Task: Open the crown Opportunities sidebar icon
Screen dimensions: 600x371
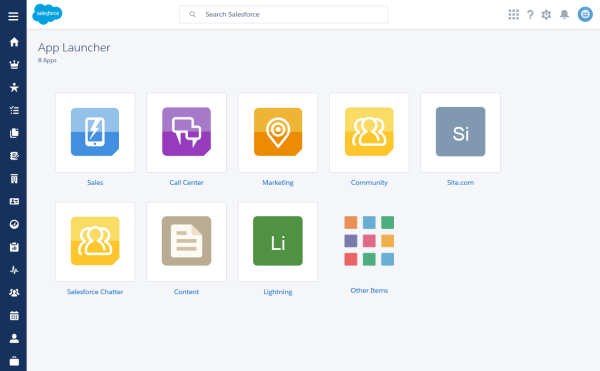Action: (14, 65)
